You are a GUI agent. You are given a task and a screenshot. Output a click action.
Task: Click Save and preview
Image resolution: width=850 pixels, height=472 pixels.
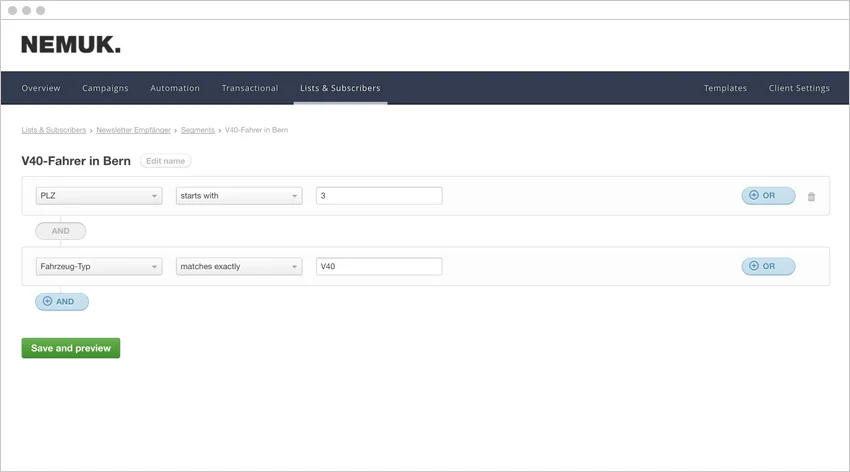pos(71,348)
